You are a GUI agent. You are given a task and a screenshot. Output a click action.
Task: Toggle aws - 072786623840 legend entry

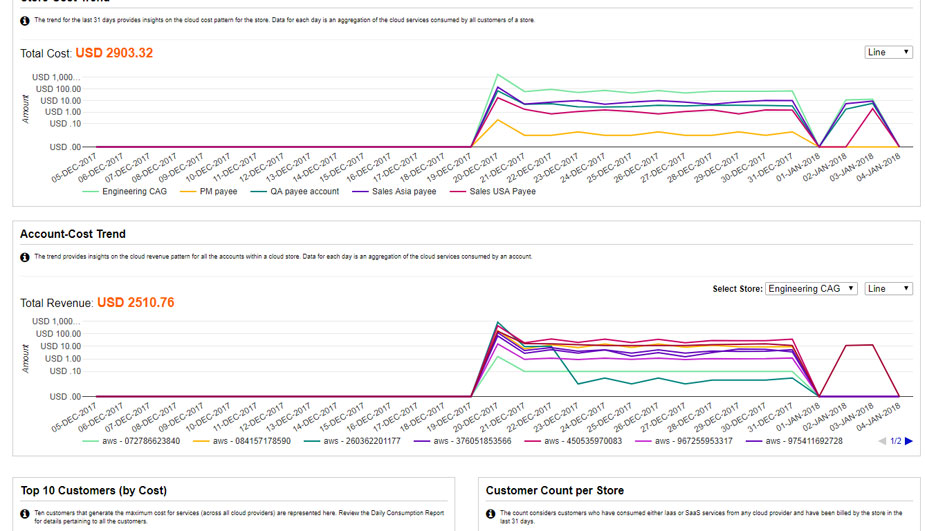click(132, 441)
